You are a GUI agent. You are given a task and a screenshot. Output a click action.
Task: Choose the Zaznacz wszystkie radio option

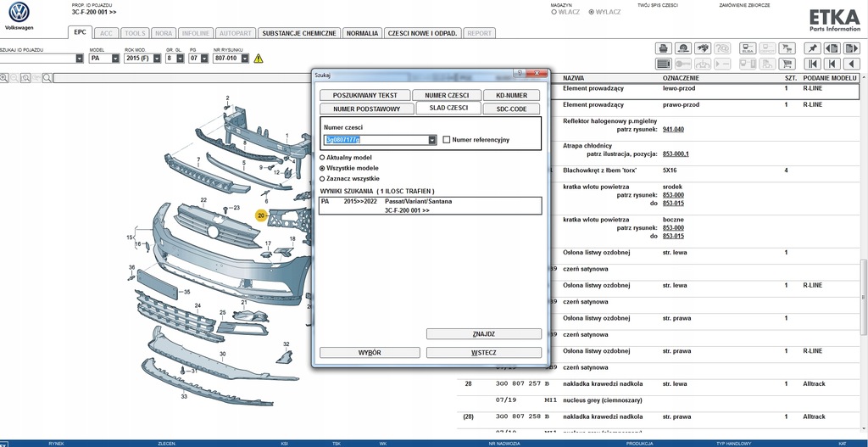[x=322, y=179]
